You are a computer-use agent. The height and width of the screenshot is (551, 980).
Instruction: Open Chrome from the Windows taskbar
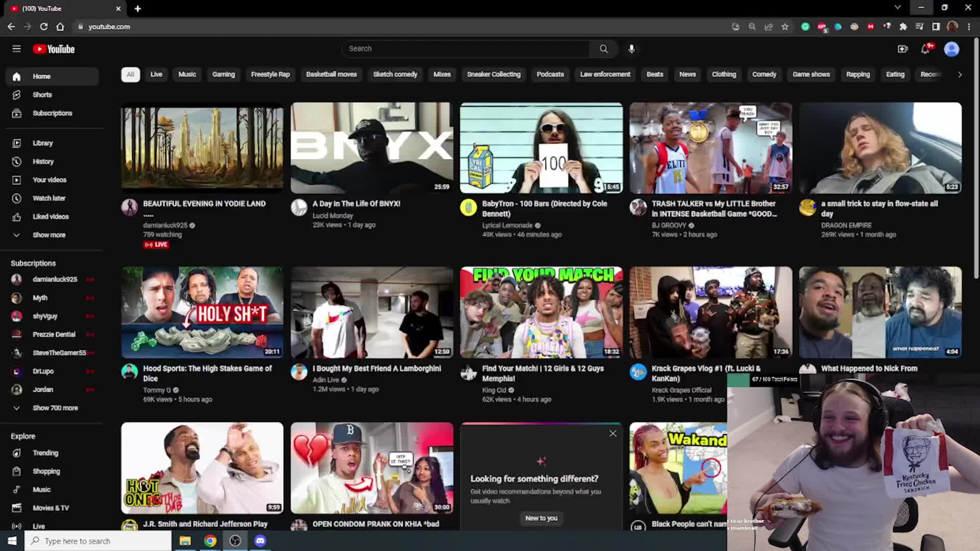click(210, 541)
